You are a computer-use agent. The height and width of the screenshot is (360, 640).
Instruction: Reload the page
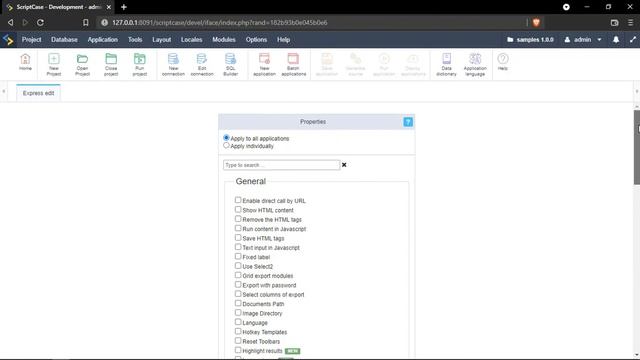coord(40,22)
